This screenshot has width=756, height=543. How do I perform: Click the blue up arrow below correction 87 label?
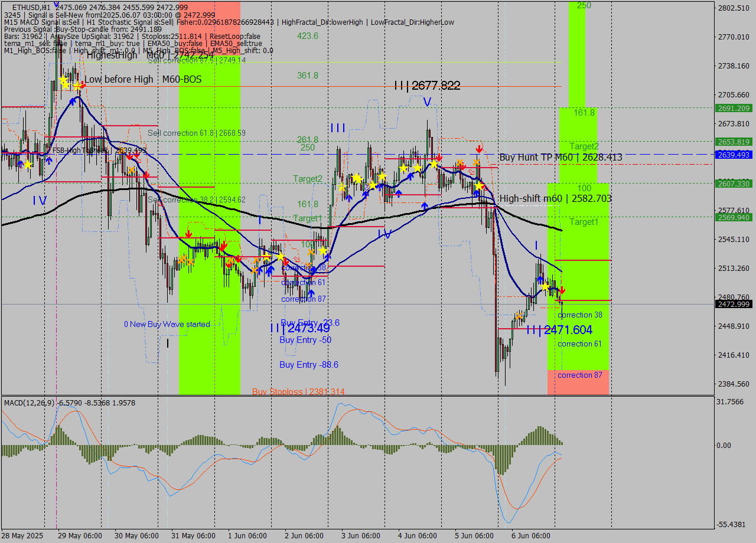coord(311,293)
